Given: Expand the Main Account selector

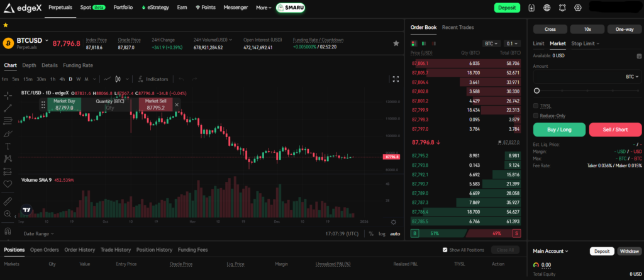Looking at the screenshot, I should pos(550,251).
